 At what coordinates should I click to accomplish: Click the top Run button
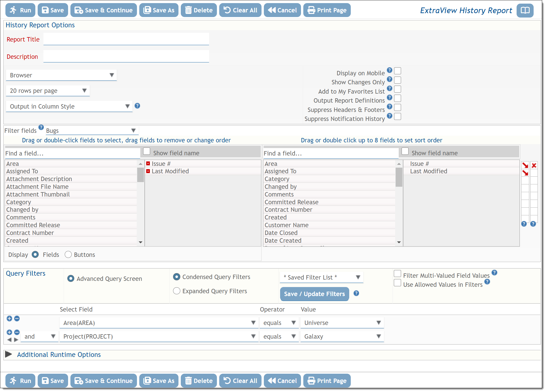coord(20,10)
